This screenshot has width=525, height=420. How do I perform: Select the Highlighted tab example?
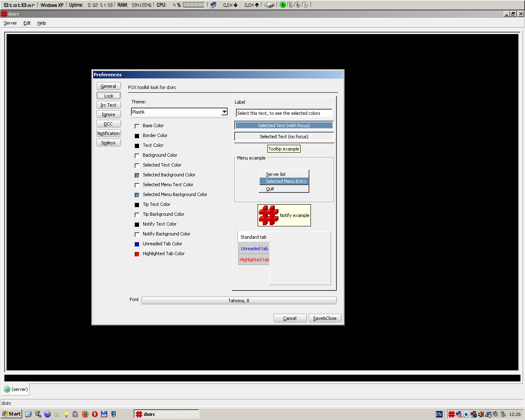click(x=254, y=260)
